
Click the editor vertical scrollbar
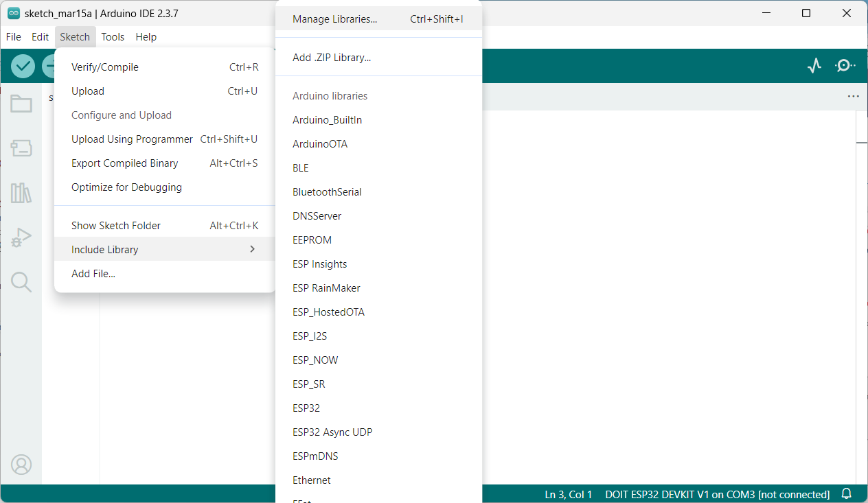pos(862,297)
